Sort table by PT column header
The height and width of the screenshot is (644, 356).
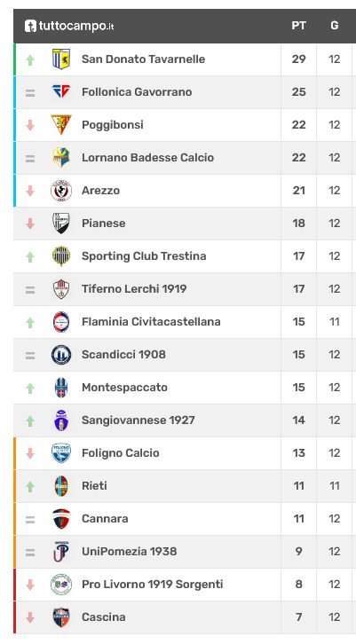299,26
